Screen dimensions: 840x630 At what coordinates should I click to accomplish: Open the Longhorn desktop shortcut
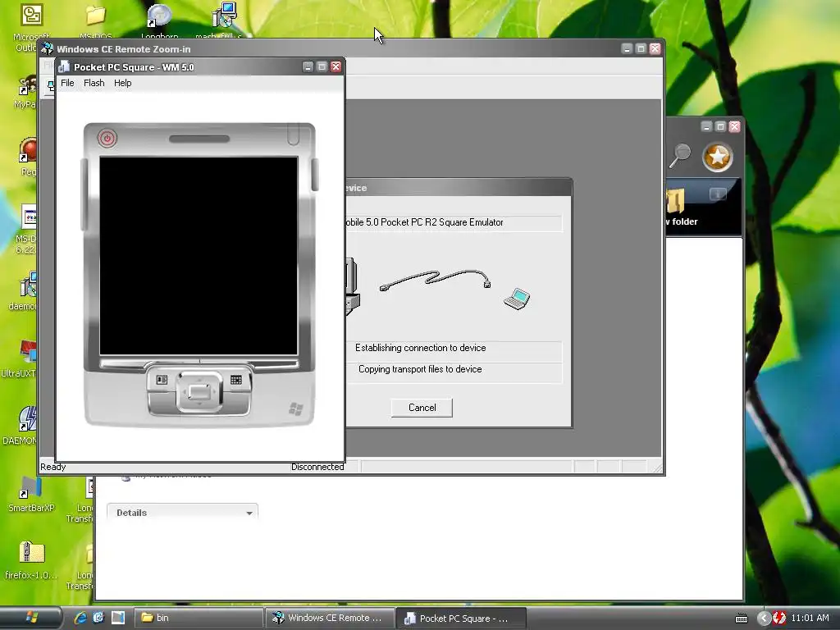click(x=159, y=21)
